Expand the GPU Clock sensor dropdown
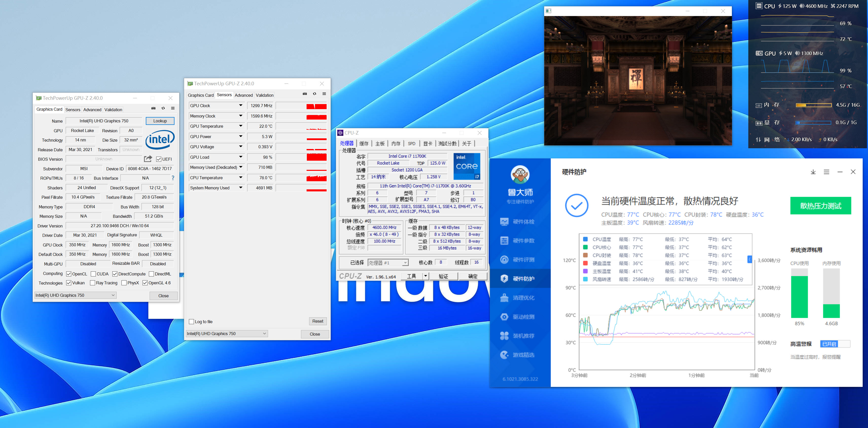 click(x=241, y=106)
